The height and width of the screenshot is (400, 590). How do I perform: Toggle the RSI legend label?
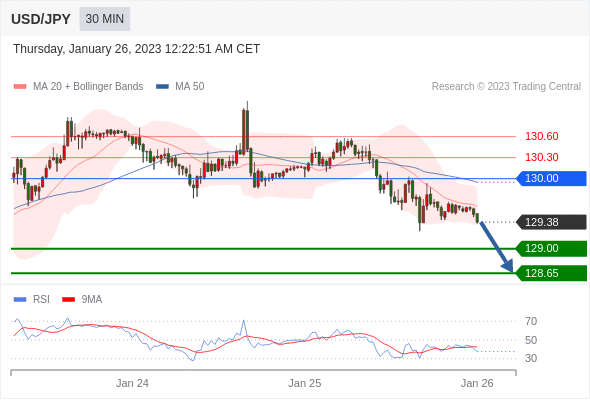(41, 300)
